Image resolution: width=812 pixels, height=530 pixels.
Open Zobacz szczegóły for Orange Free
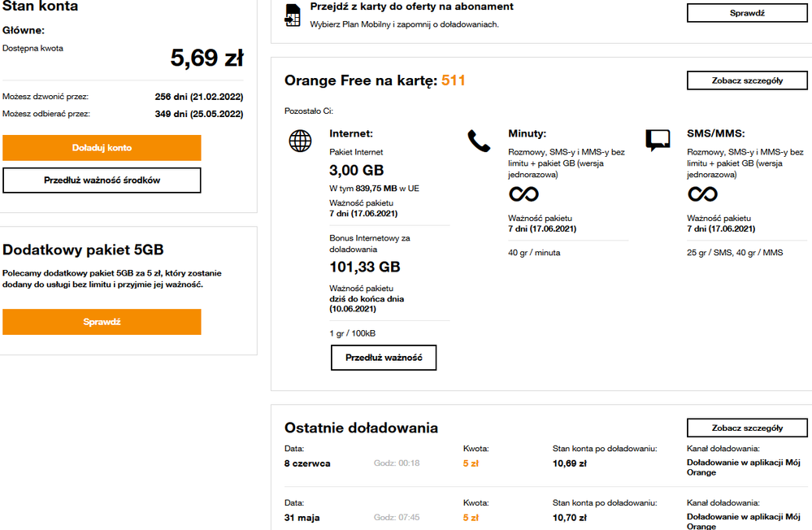tap(747, 80)
